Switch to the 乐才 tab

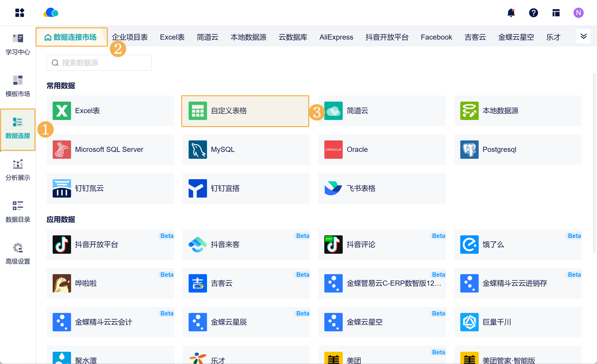click(553, 37)
